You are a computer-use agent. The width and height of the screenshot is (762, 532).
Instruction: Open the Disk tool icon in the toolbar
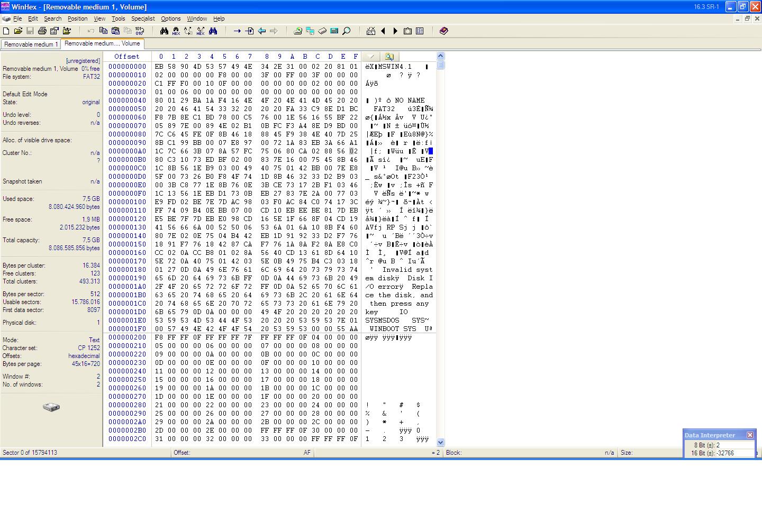[x=298, y=31]
